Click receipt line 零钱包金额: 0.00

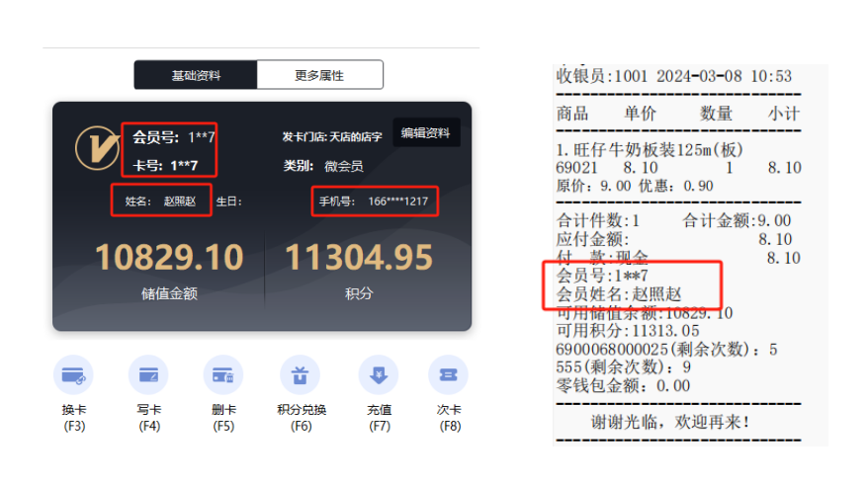623,385
